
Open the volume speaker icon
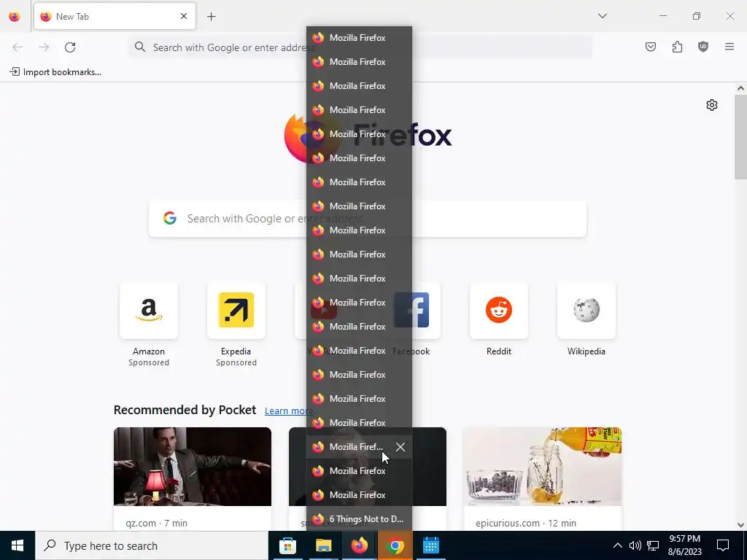coord(635,545)
